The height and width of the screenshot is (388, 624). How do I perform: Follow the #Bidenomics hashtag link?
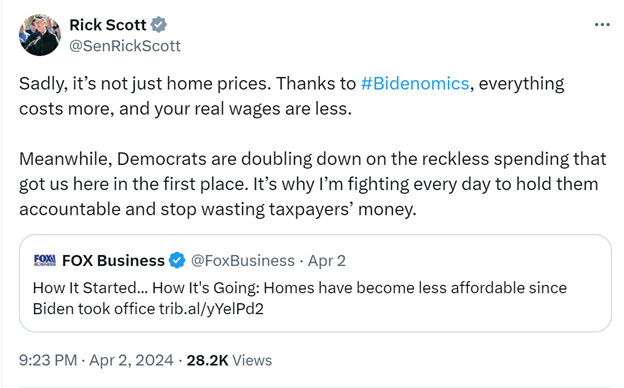click(415, 84)
